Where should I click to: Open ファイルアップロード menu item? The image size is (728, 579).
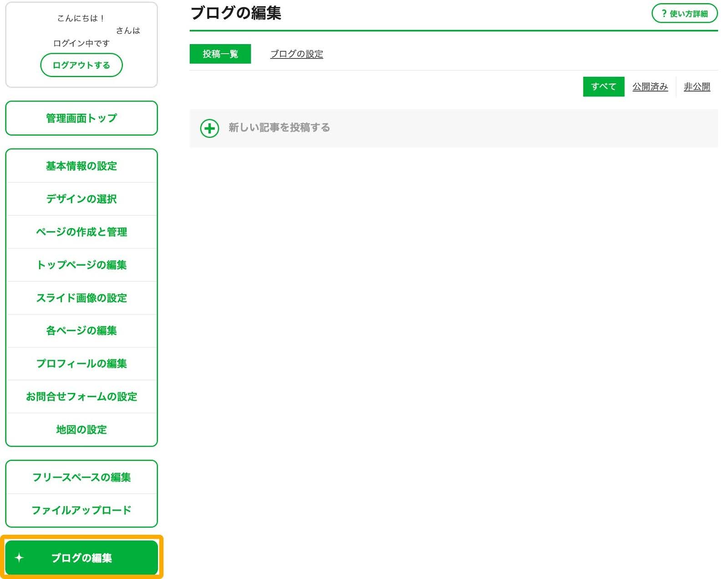(81, 510)
